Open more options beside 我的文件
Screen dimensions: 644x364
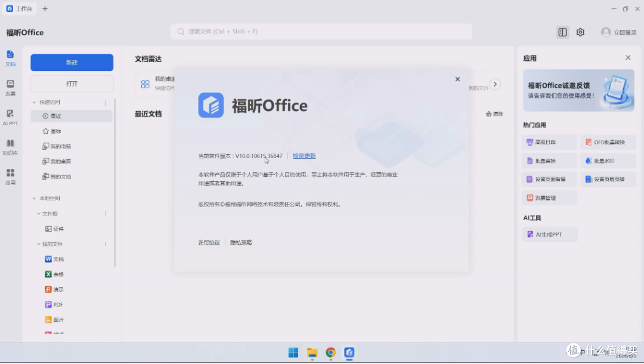pyautogui.click(x=106, y=244)
